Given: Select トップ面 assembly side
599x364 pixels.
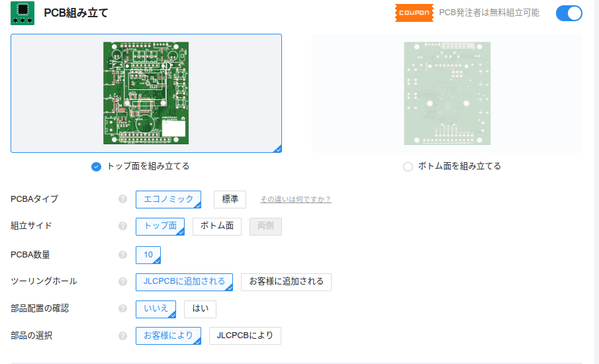Looking at the screenshot, I should pos(160,226).
